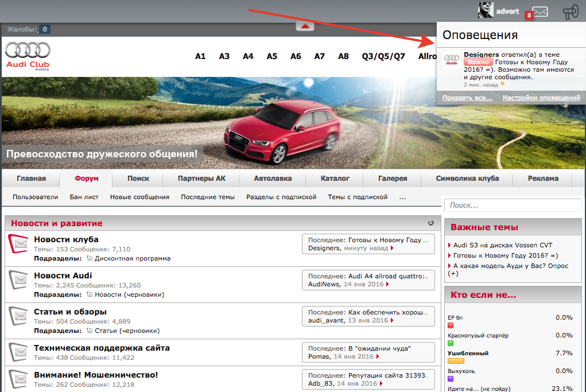Open the Audi S3 на дисках Vossen CVT topic
This screenshot has width=586, height=392.
point(503,245)
